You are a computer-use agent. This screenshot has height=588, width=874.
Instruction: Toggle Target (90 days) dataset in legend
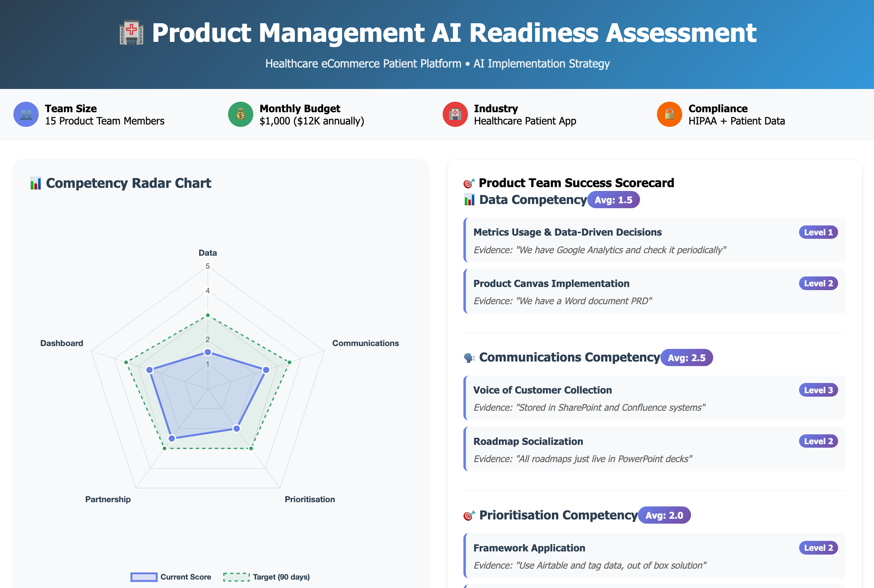point(266,577)
